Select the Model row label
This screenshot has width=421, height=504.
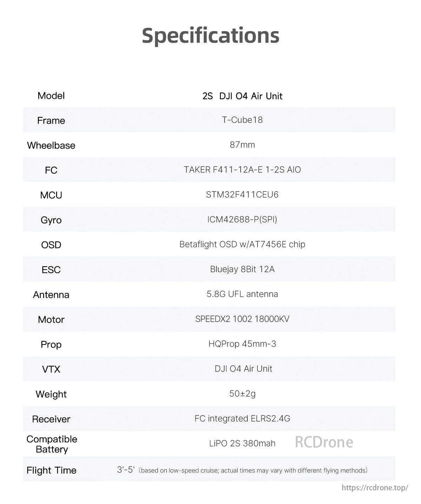tap(51, 96)
